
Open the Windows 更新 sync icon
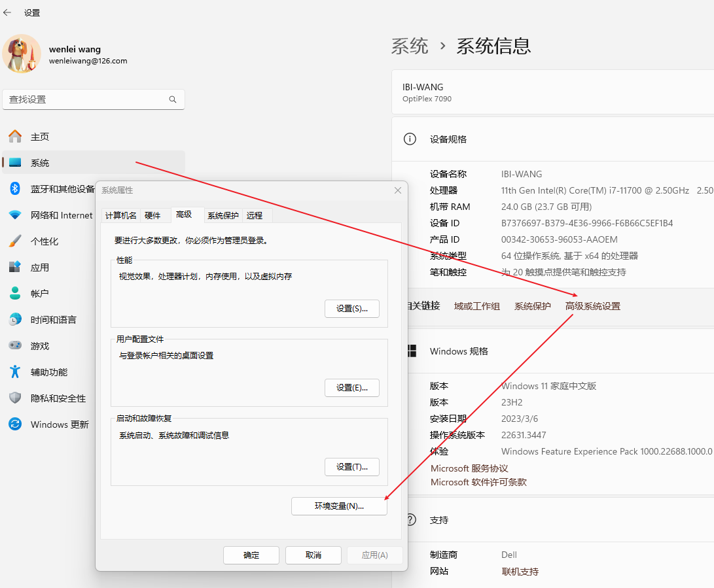click(x=15, y=424)
